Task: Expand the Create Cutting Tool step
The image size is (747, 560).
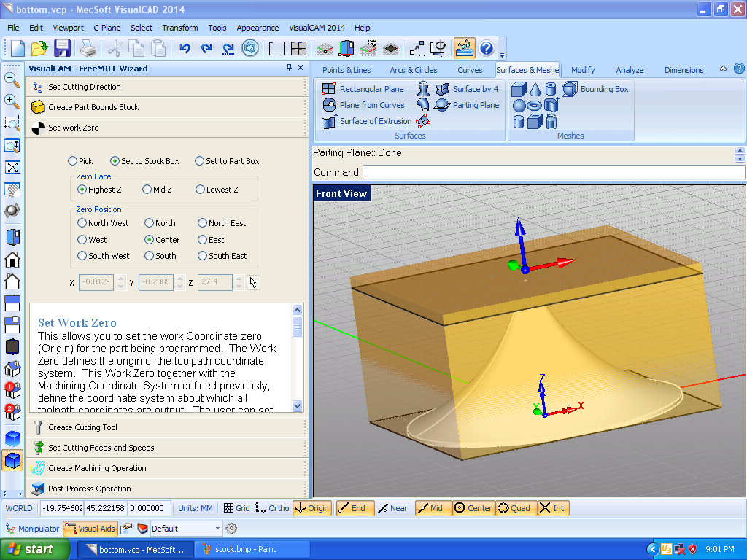Action: coord(166,427)
